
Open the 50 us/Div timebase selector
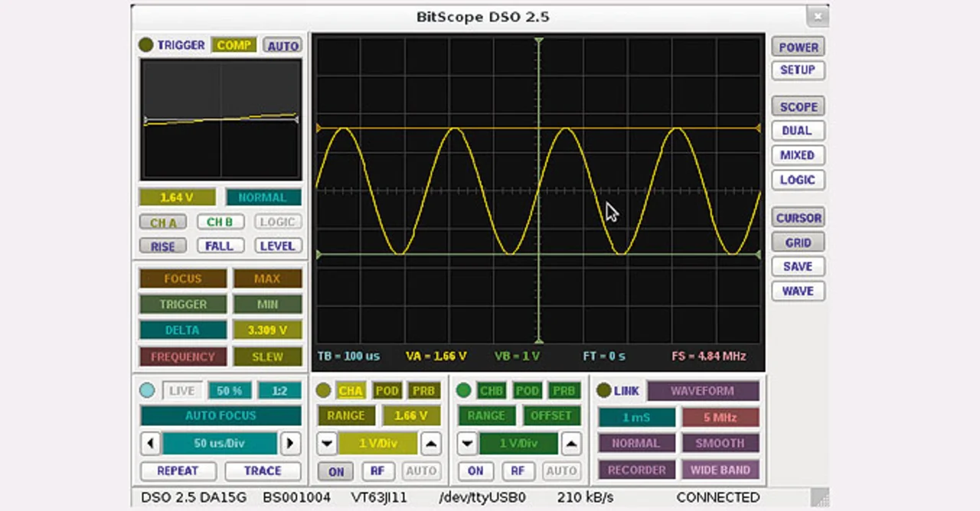220,443
